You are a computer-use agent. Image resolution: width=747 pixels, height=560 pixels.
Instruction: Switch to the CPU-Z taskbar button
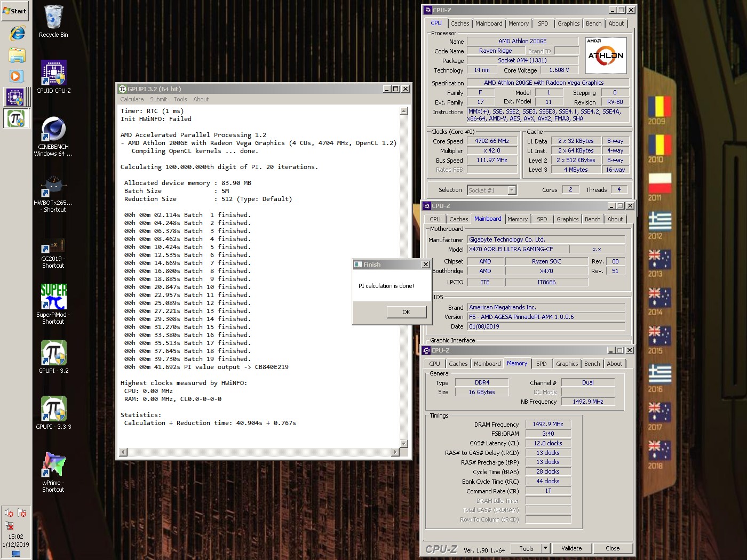15,97
